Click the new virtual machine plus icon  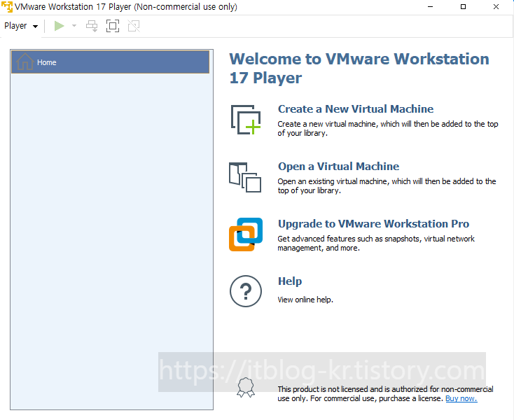tap(246, 120)
